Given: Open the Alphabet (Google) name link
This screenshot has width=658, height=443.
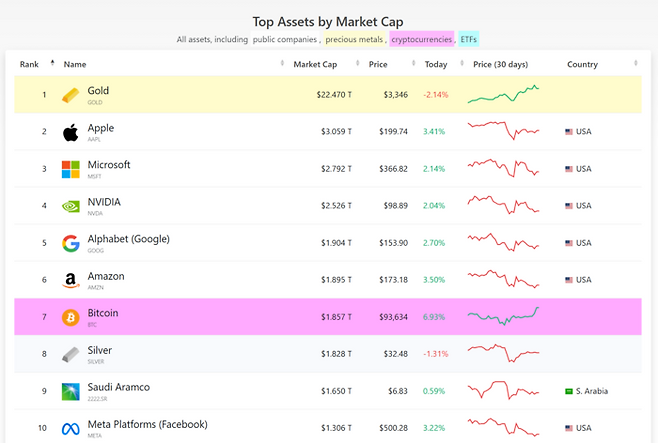Looking at the screenshot, I should pyautogui.click(x=128, y=240).
